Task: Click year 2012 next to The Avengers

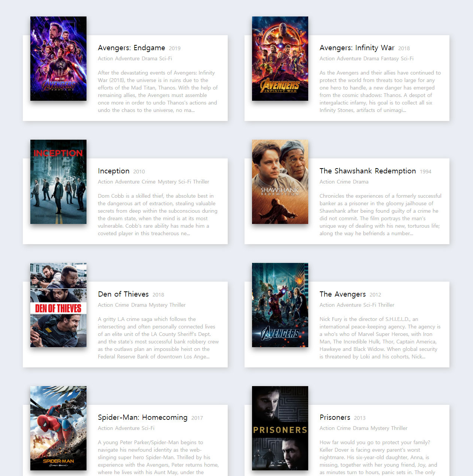Action: tap(375, 295)
